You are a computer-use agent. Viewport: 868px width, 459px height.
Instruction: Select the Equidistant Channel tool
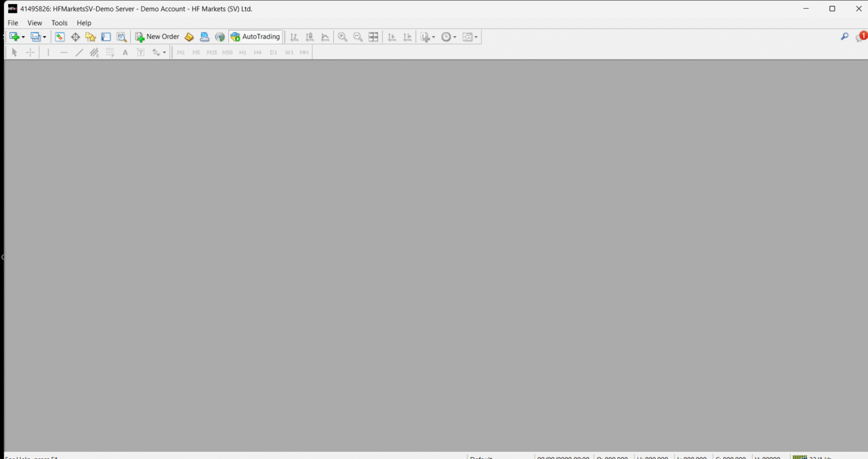(x=94, y=52)
